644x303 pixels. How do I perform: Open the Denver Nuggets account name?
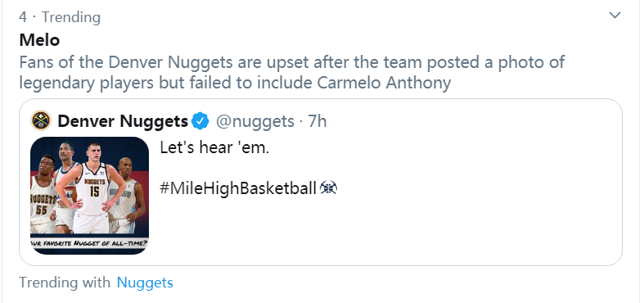coord(123,121)
